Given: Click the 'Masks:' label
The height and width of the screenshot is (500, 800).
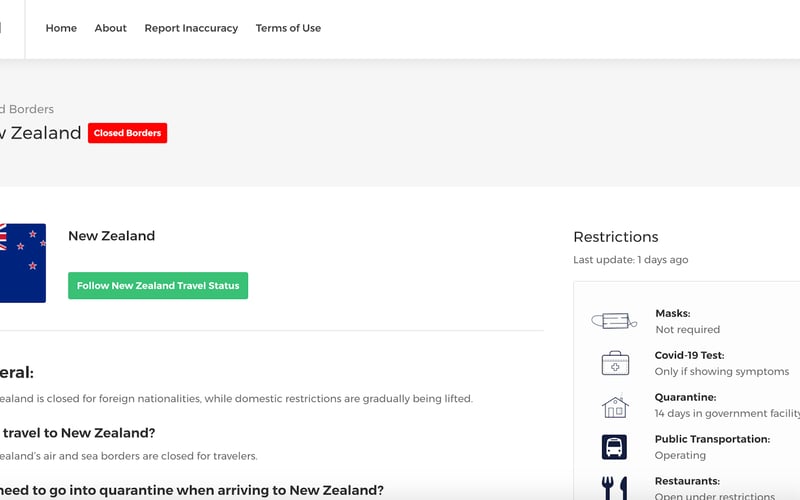Looking at the screenshot, I should click(x=673, y=313).
